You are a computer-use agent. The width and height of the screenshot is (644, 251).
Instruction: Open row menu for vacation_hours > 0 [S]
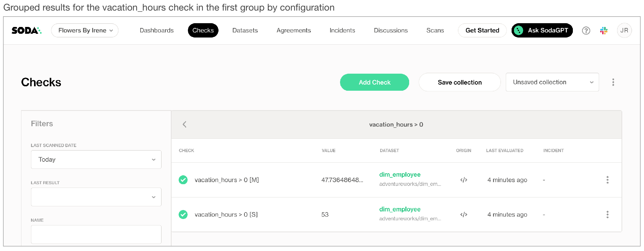[607, 215]
